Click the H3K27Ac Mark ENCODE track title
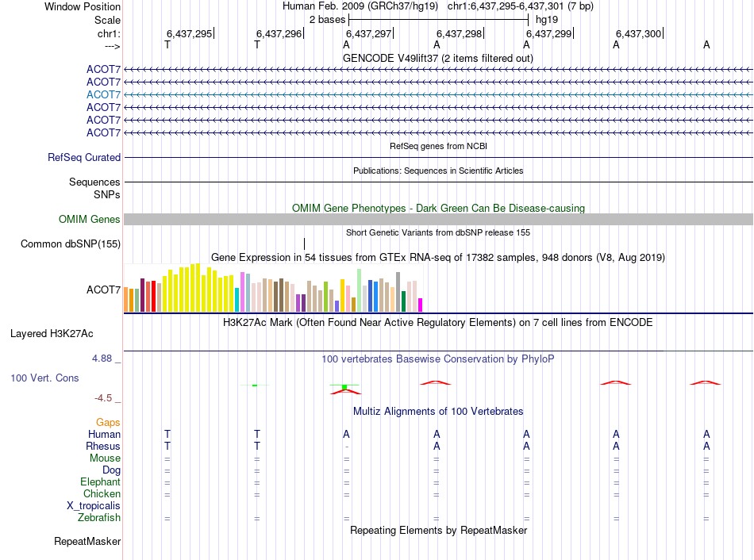This screenshot has width=754, height=560. (438, 322)
